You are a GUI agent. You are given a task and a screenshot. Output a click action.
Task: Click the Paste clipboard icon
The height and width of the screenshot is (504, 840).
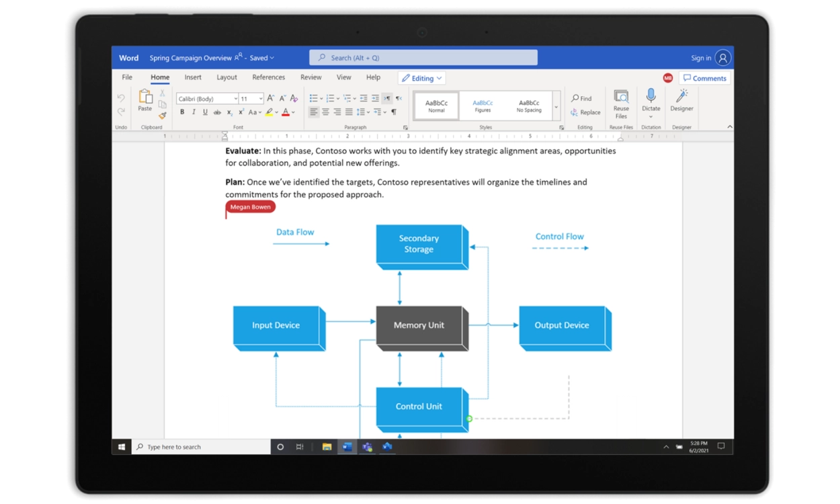pyautogui.click(x=145, y=99)
